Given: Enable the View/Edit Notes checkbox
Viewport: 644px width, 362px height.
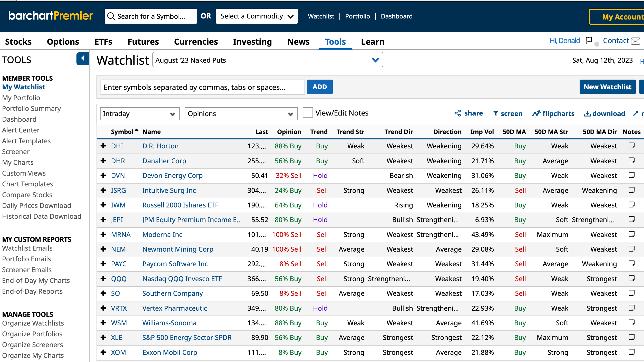Looking at the screenshot, I should point(308,113).
